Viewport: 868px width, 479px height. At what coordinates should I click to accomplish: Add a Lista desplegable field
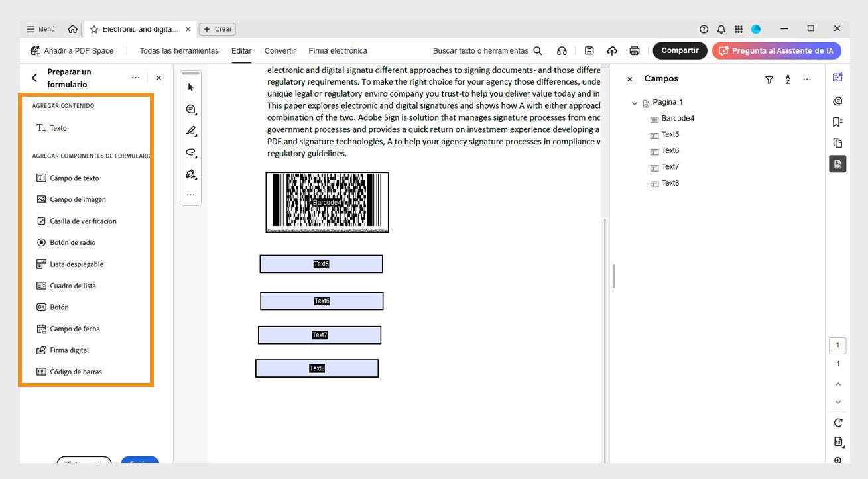(70, 264)
